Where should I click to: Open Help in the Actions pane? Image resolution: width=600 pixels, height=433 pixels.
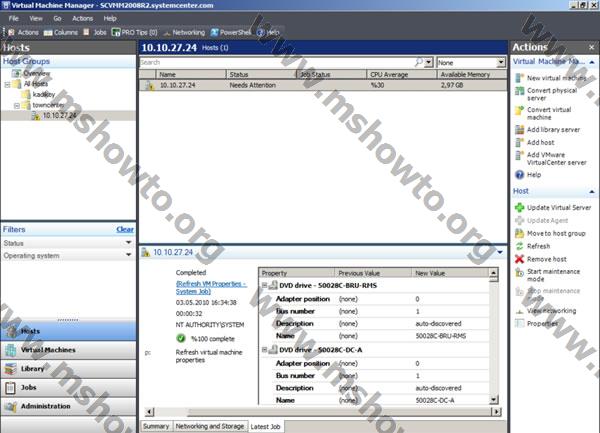tap(528, 175)
